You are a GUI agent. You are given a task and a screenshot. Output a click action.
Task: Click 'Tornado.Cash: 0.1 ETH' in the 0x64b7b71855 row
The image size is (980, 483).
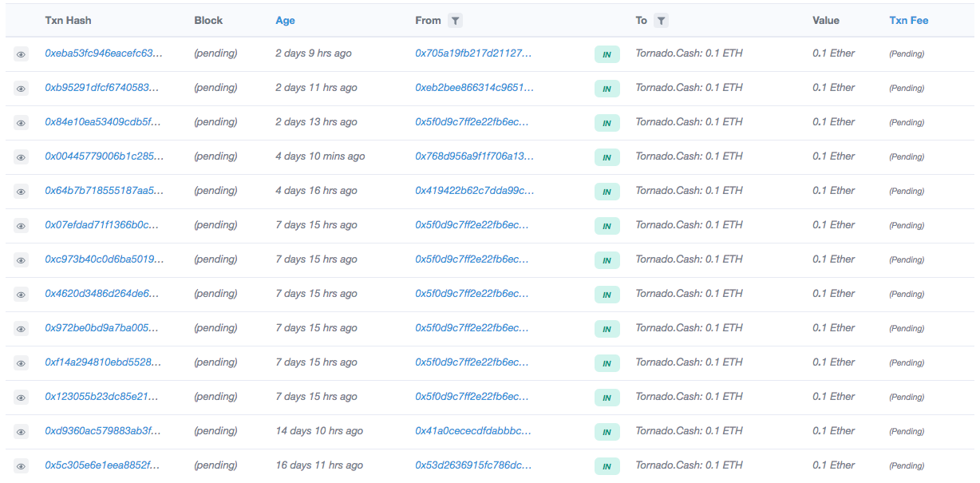click(x=689, y=191)
